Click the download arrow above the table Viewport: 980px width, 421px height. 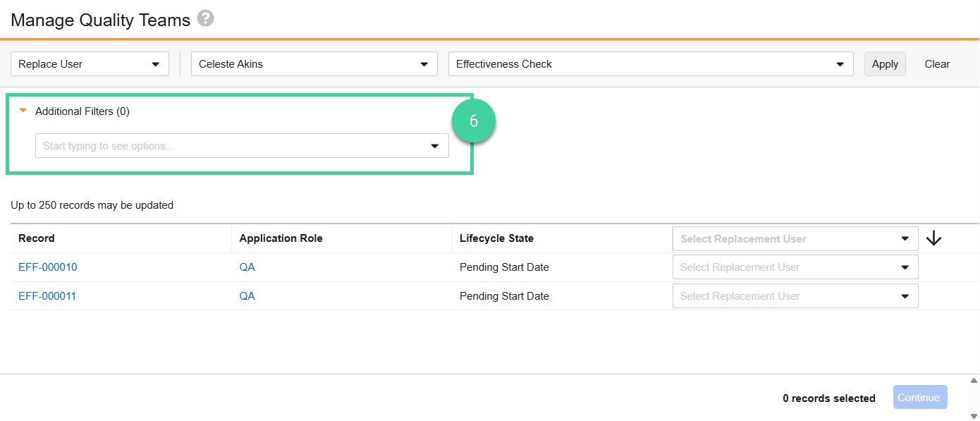click(x=933, y=238)
